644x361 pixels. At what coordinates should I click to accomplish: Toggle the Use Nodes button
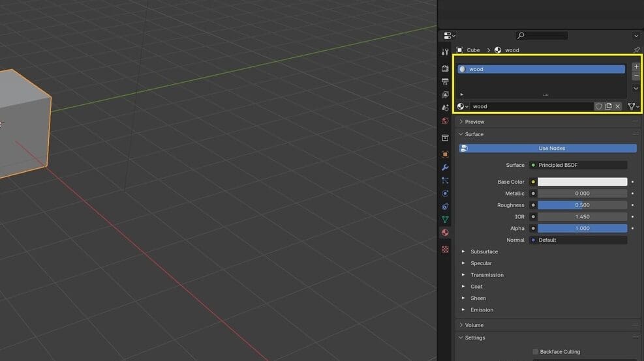tap(547, 148)
